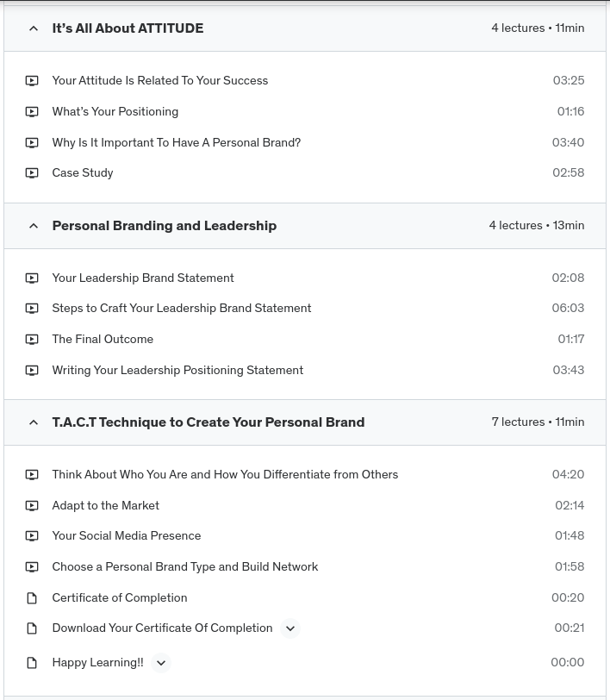
Task: Select Writing Your Leadership Positioning Statement lecture
Action: pyautogui.click(x=177, y=371)
